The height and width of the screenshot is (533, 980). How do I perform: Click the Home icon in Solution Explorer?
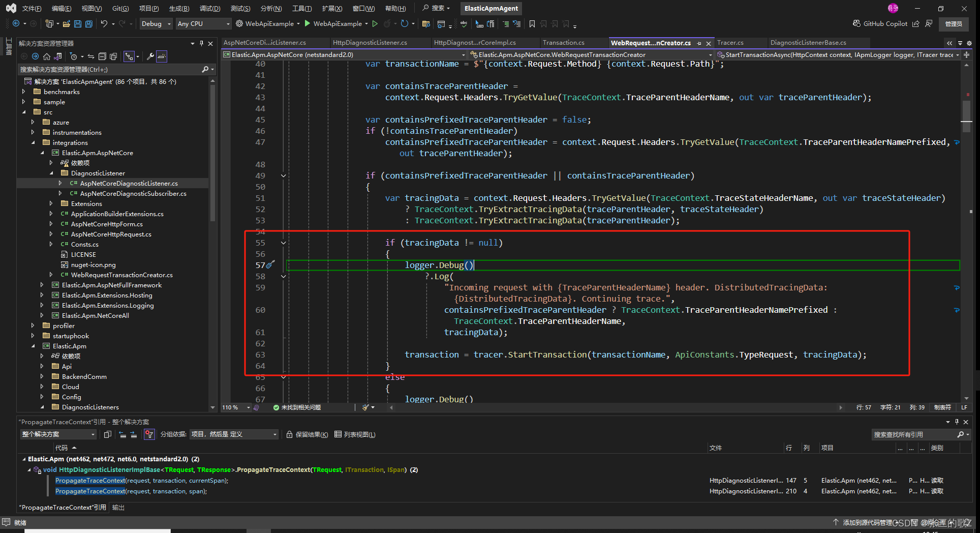(x=47, y=56)
